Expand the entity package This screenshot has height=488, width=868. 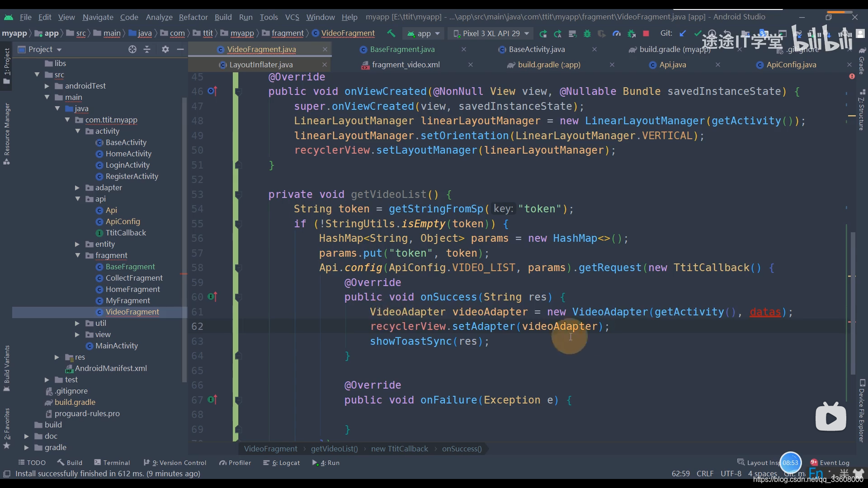click(77, 244)
